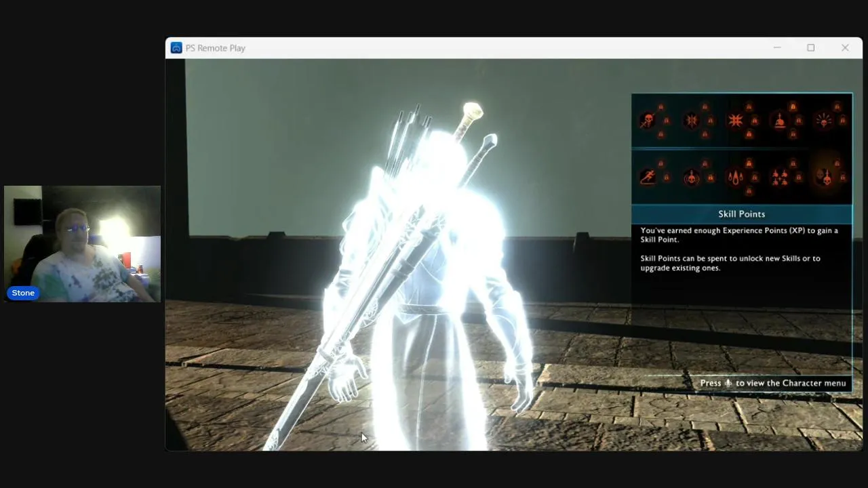Click 'You've earned enough Experience Points' text
This screenshot has height=488, width=868.
[739, 235]
